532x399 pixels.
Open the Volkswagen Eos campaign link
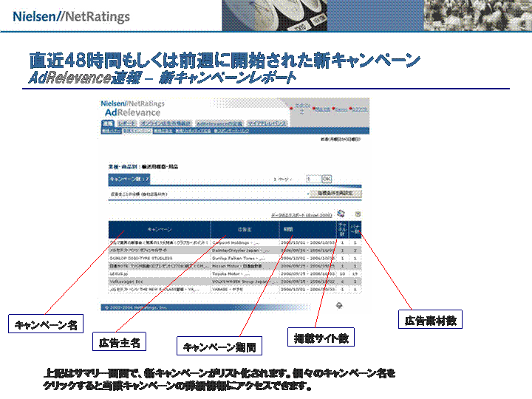click(x=126, y=282)
